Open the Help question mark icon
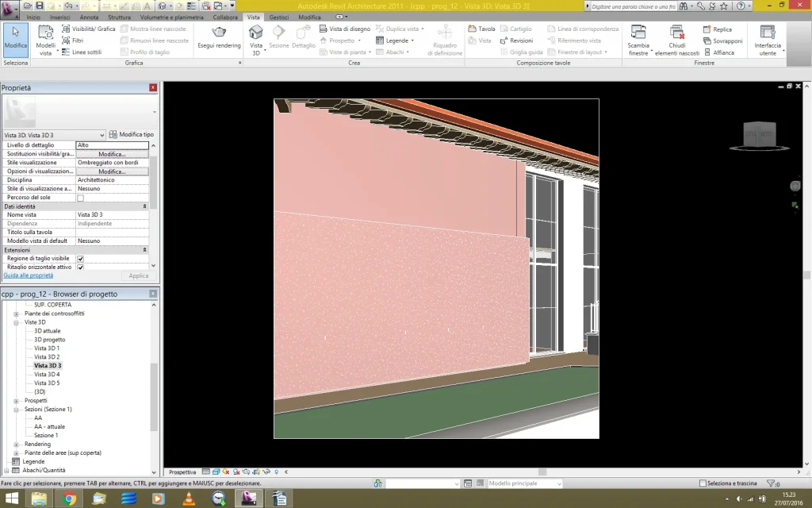The image size is (812, 508). [x=741, y=6]
